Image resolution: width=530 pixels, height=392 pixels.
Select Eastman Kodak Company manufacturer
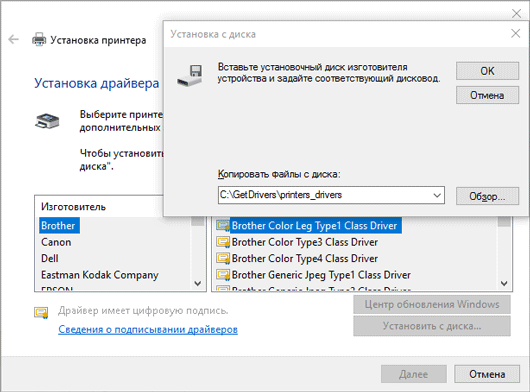pyautogui.click(x=100, y=275)
